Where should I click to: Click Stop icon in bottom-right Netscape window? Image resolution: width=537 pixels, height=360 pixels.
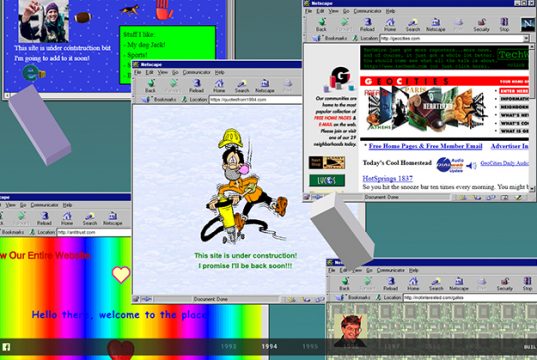pos(527,284)
